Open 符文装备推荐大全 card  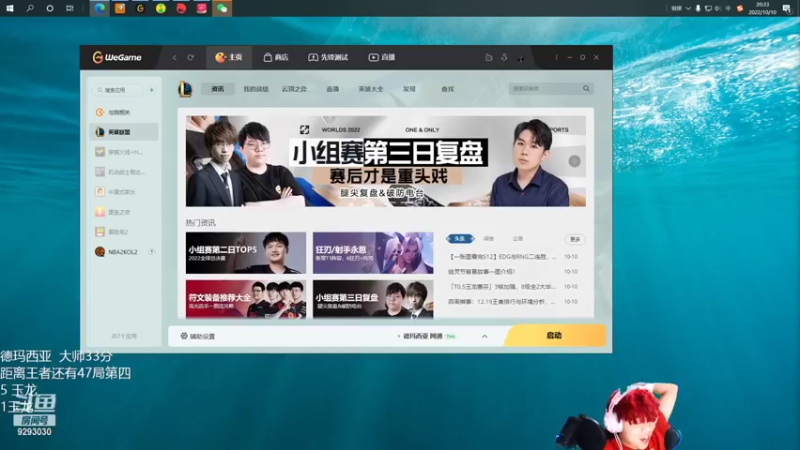click(246, 299)
